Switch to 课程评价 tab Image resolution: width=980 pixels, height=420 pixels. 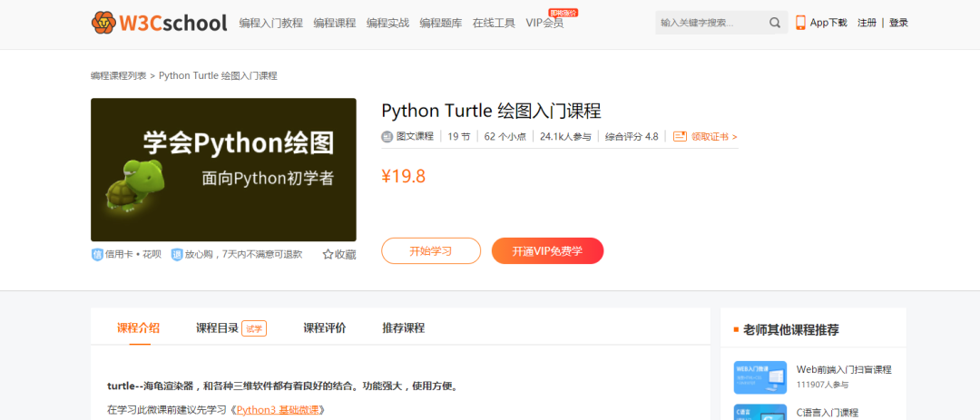[x=325, y=328]
